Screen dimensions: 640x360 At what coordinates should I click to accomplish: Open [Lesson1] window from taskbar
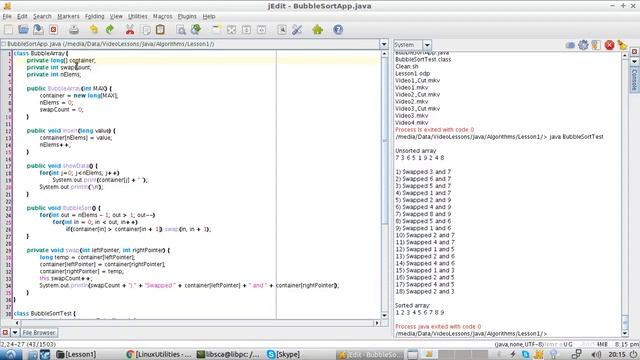[76, 354]
